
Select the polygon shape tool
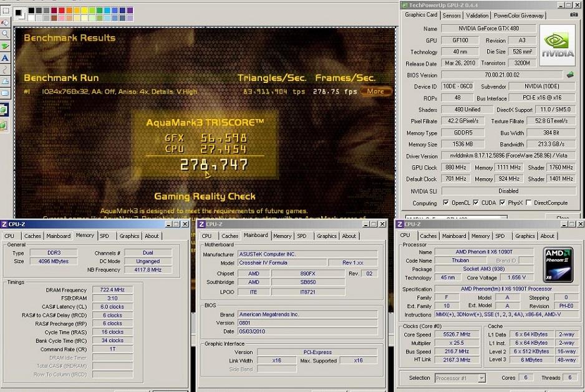[5, 81]
